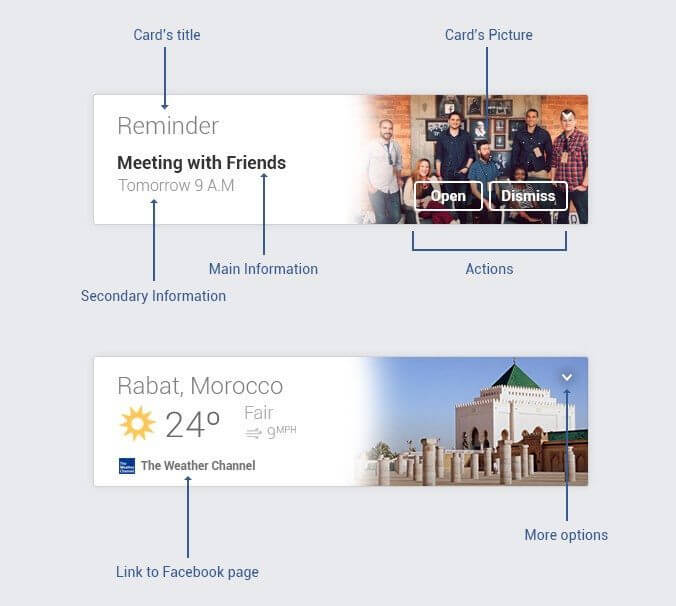Click the Weather Channel logo icon
The width and height of the screenshot is (676, 606).
(127, 466)
